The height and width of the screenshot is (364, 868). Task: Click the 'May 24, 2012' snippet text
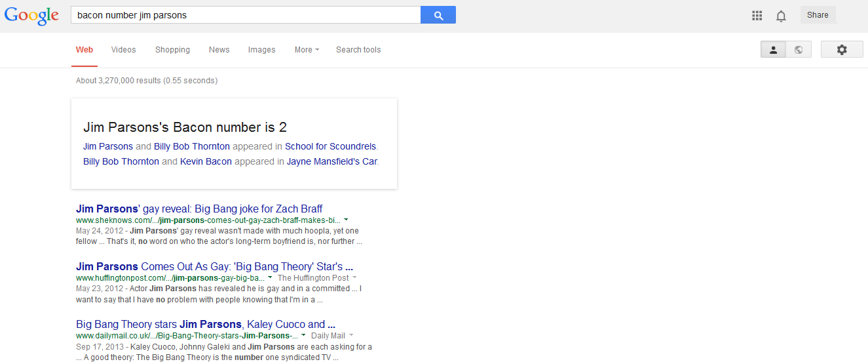pyautogui.click(x=100, y=231)
